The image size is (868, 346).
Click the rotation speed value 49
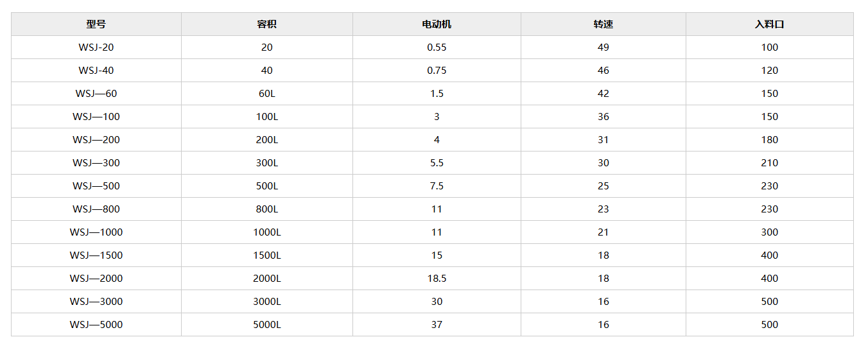tap(603, 48)
